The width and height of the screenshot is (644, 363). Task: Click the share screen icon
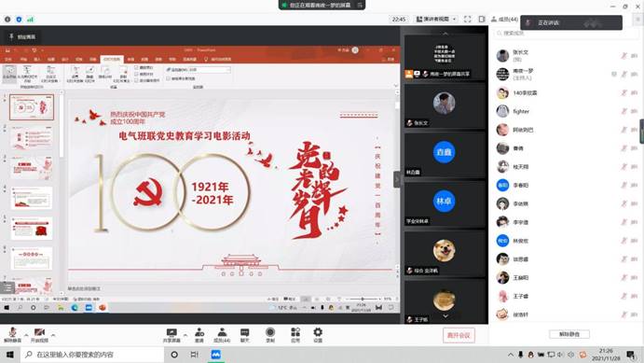171,335
